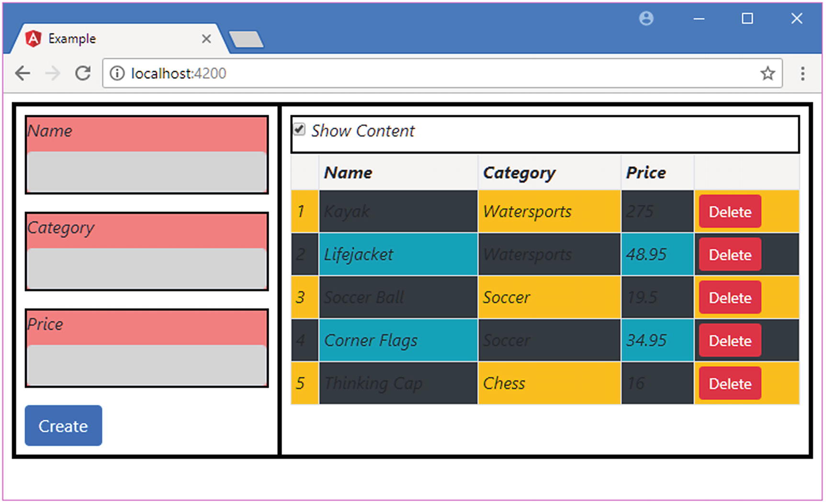
Task: Click the price 48.95 cell
Action: [658, 255]
